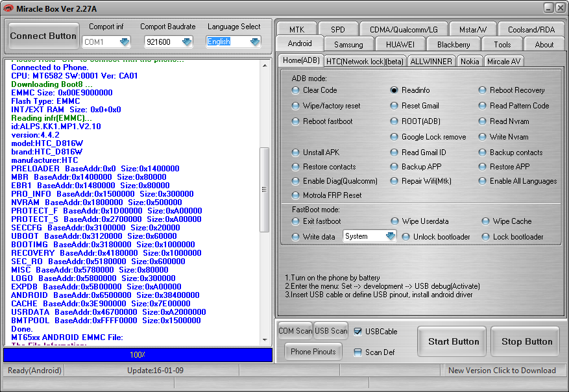Click the blue 100% progress bar

pos(138,354)
